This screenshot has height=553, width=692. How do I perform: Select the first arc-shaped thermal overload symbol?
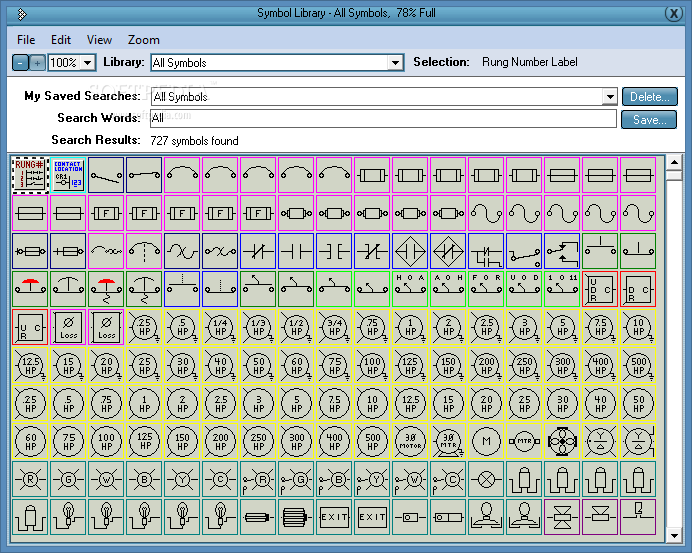[x=182, y=175]
